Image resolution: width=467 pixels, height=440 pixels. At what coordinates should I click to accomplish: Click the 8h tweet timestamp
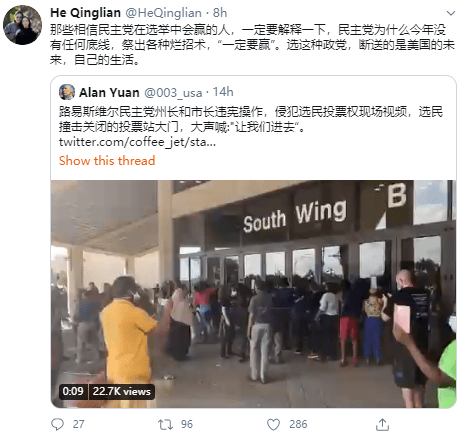(220, 13)
